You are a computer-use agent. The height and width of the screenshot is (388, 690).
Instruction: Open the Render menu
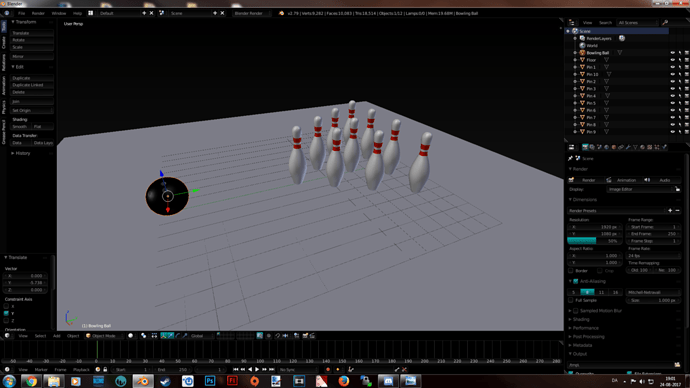[x=38, y=13]
